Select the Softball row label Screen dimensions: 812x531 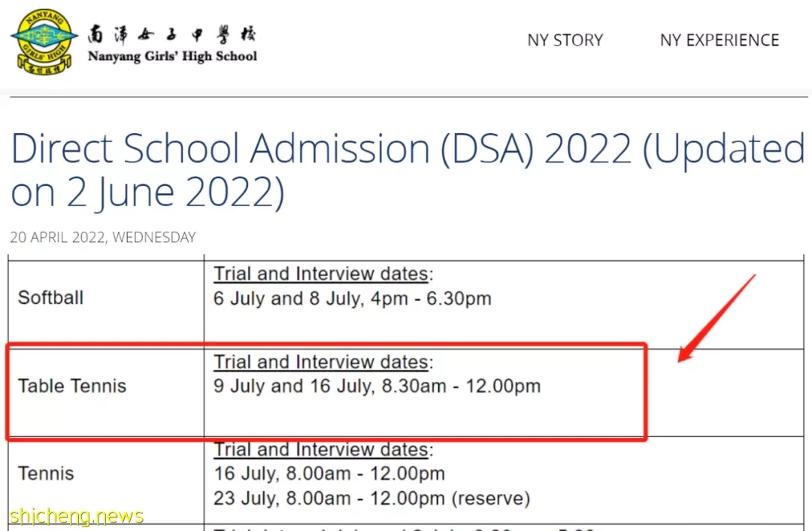(51, 297)
